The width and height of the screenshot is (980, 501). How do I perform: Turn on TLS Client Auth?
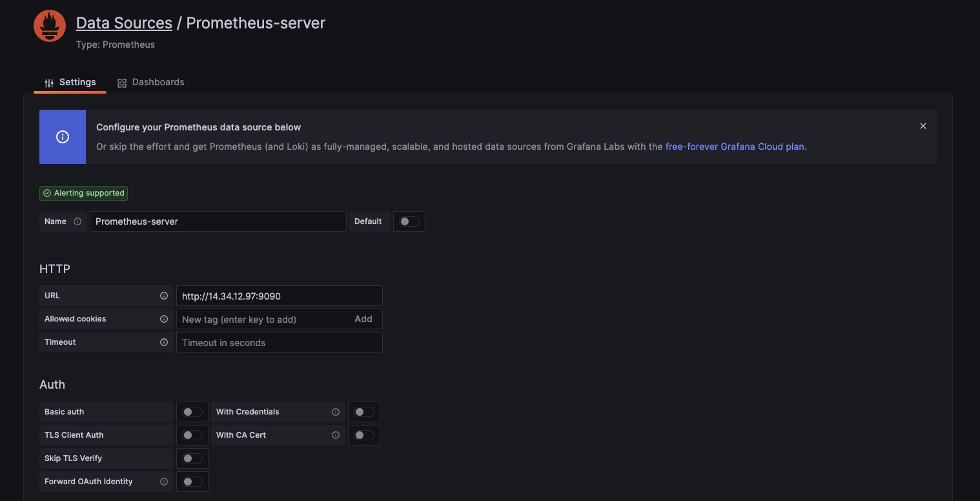[x=192, y=435]
